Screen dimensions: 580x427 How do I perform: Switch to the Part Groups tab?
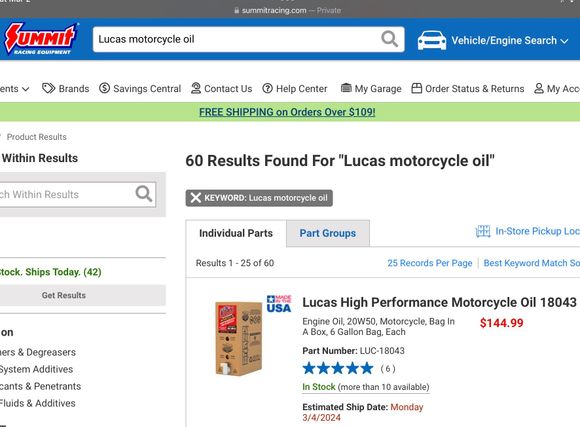click(328, 233)
